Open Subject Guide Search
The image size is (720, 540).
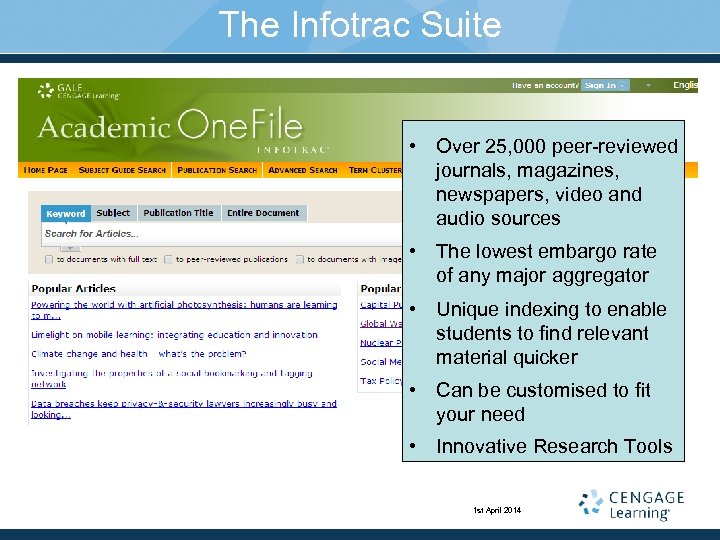pyautogui.click(x=122, y=170)
